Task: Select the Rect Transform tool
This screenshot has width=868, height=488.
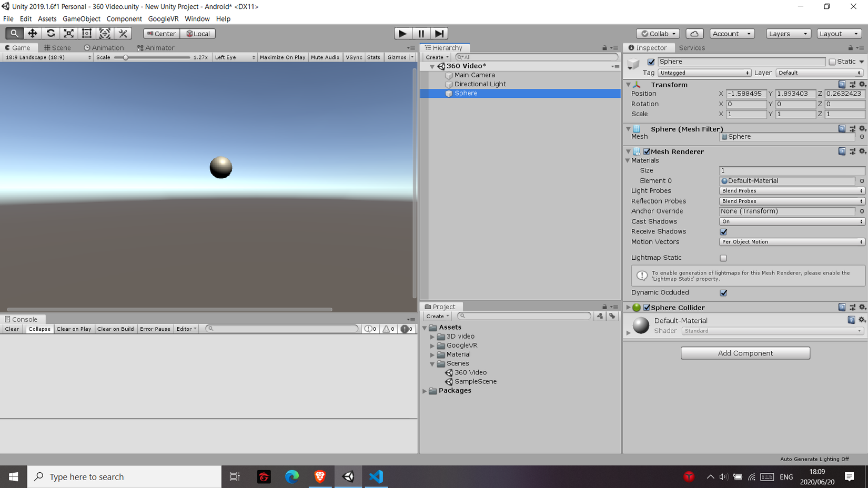Action: (x=87, y=34)
